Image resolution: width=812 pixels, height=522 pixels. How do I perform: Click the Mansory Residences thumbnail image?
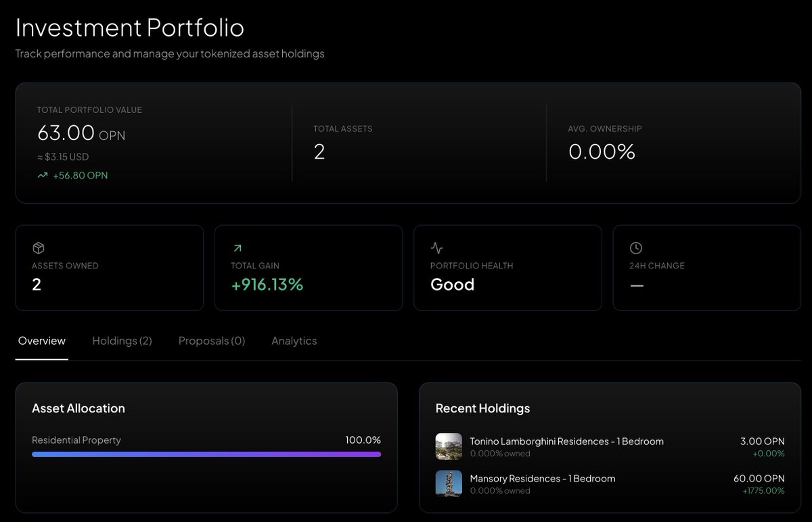449,483
